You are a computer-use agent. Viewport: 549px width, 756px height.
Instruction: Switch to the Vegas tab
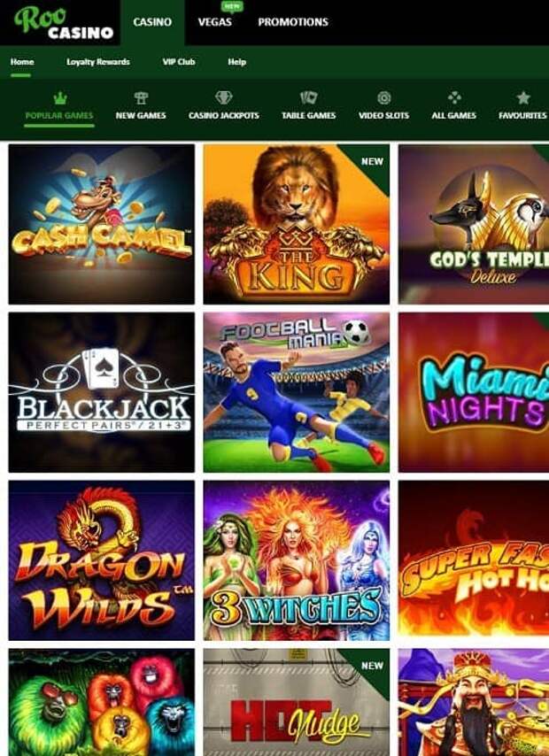tap(214, 22)
